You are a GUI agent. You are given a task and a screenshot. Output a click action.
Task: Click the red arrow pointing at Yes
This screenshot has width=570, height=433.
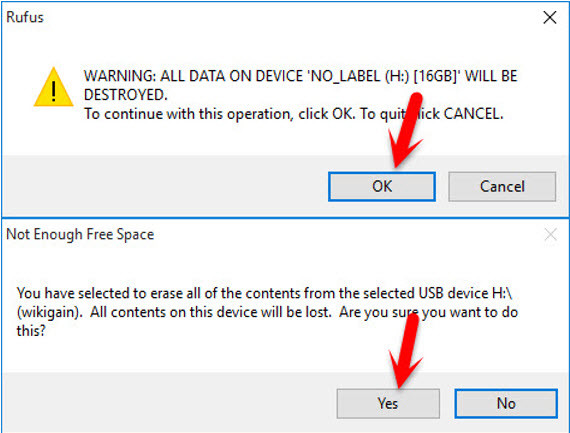[405, 350]
